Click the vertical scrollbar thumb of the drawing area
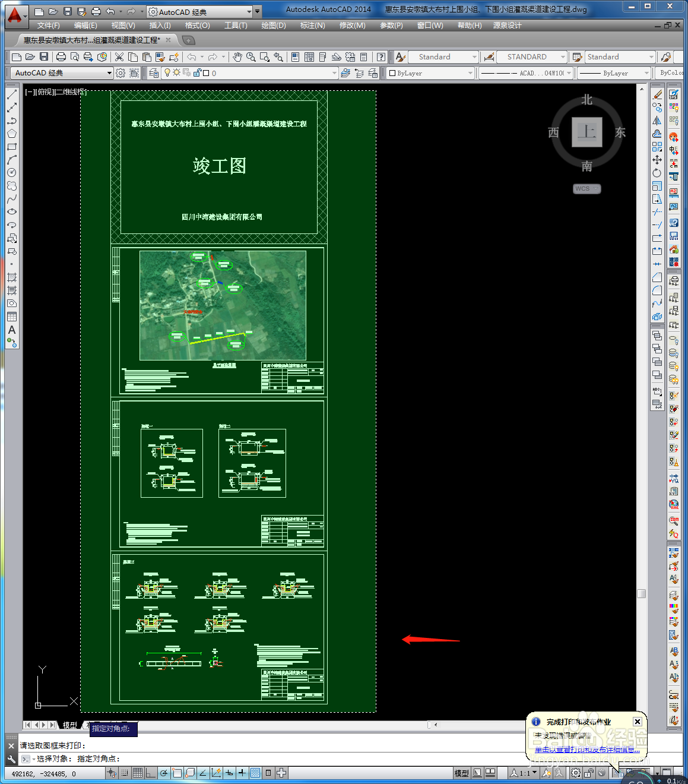The width and height of the screenshot is (688, 784). [x=641, y=594]
